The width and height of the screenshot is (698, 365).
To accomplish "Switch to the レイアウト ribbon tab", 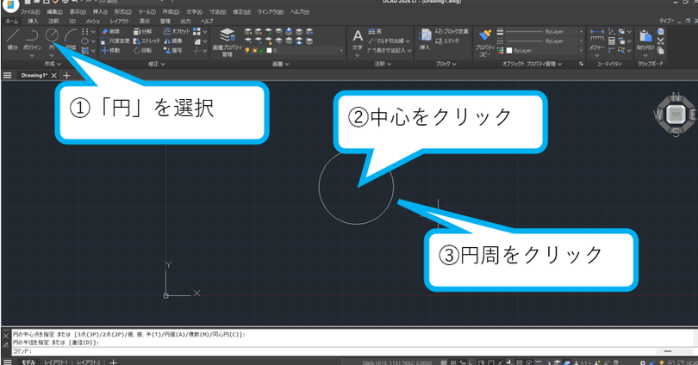I will click(x=119, y=21).
